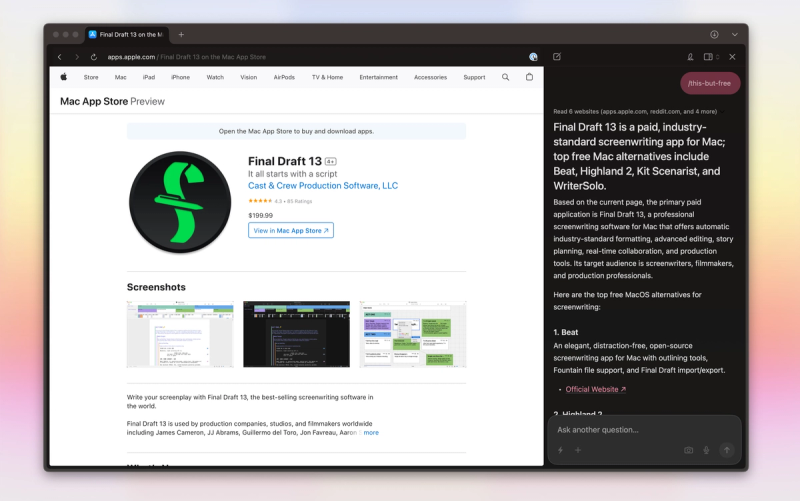Click the microphone-style icon in the sidebar header
This screenshot has height=501, width=800.
[x=690, y=57]
